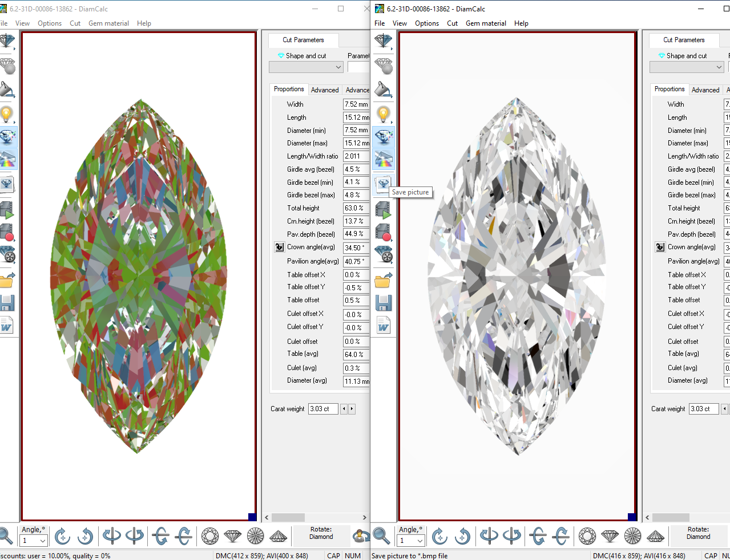Click carat weight field 3.03 ct in right window
The width and height of the screenshot is (730, 560).
[704, 409]
